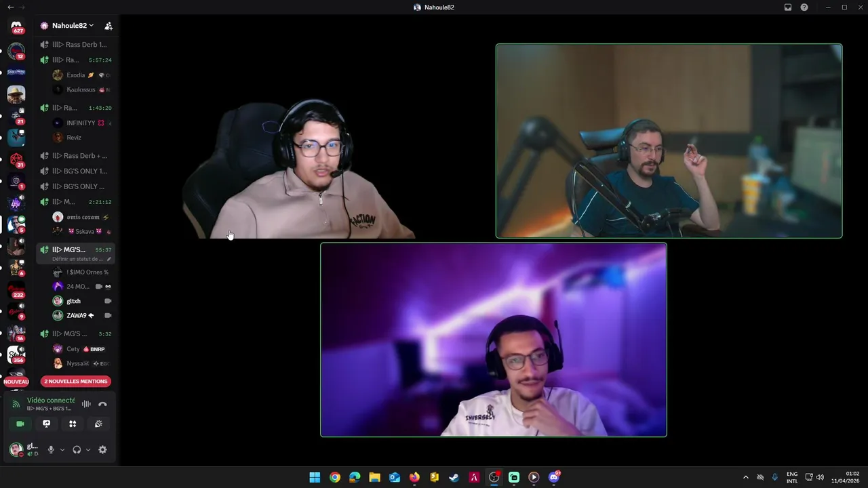The height and width of the screenshot is (488, 868).
Task: Deafen with the headphones icon
Action: coord(77,449)
